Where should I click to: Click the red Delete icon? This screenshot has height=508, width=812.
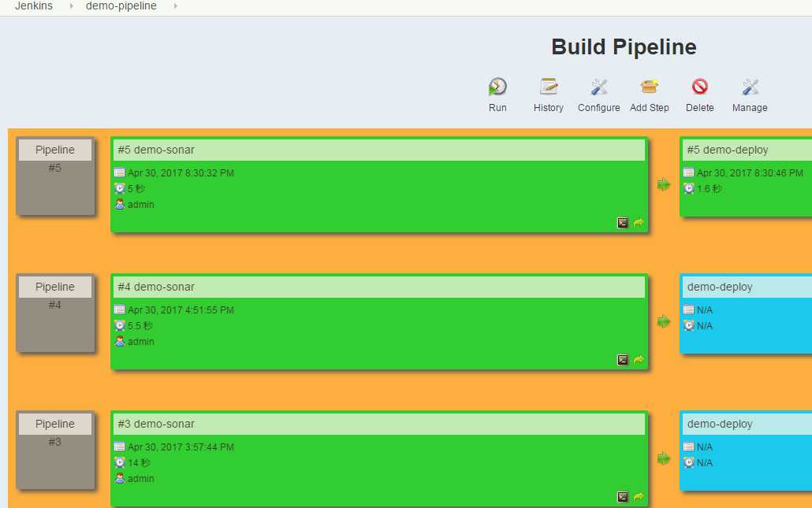click(x=699, y=87)
